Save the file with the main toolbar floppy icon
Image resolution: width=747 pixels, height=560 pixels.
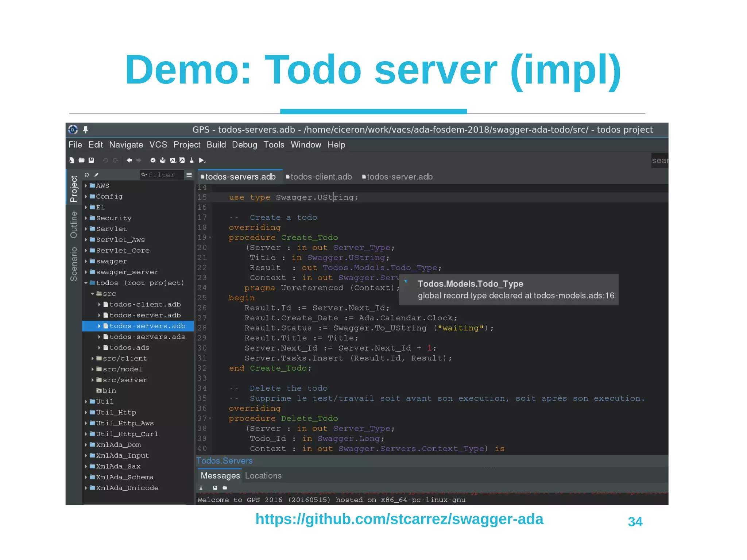click(91, 160)
